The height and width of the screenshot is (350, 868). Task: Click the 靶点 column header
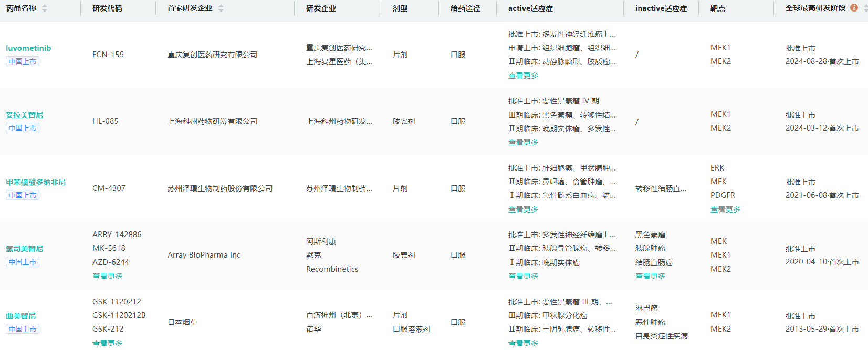point(717,8)
